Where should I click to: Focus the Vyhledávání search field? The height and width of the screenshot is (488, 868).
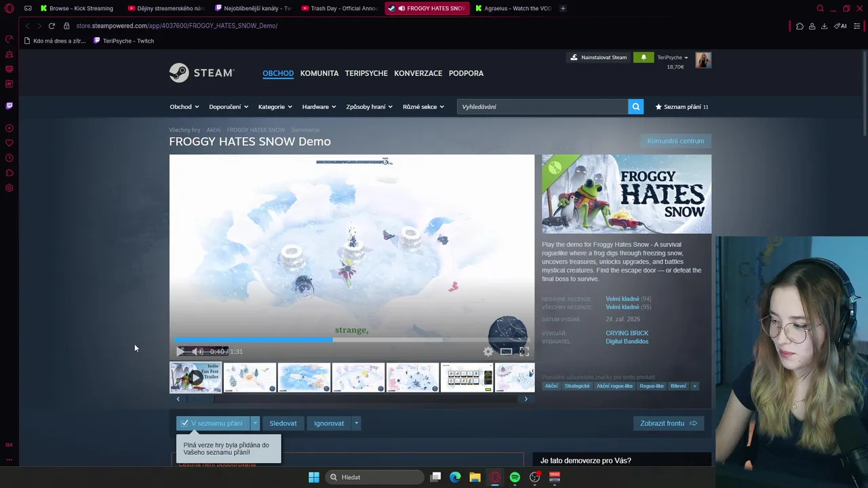(x=542, y=106)
